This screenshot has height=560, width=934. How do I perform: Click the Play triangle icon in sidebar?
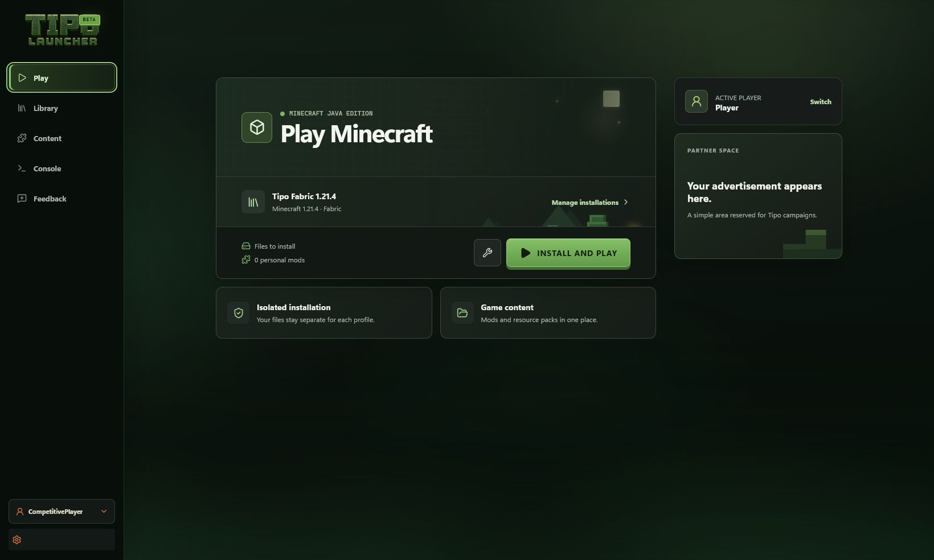(22, 77)
